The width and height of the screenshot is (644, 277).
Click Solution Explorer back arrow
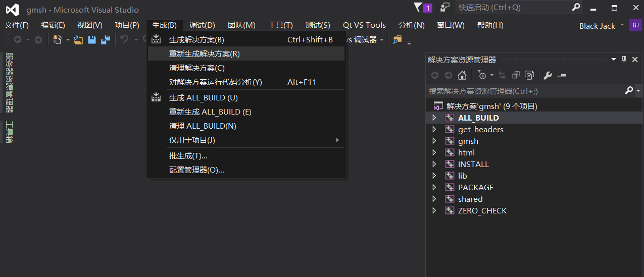coord(435,75)
